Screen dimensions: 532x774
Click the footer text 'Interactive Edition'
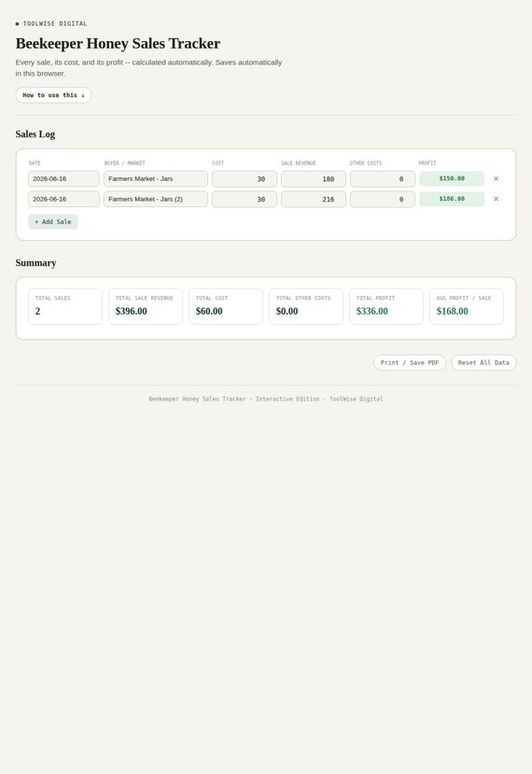(287, 399)
